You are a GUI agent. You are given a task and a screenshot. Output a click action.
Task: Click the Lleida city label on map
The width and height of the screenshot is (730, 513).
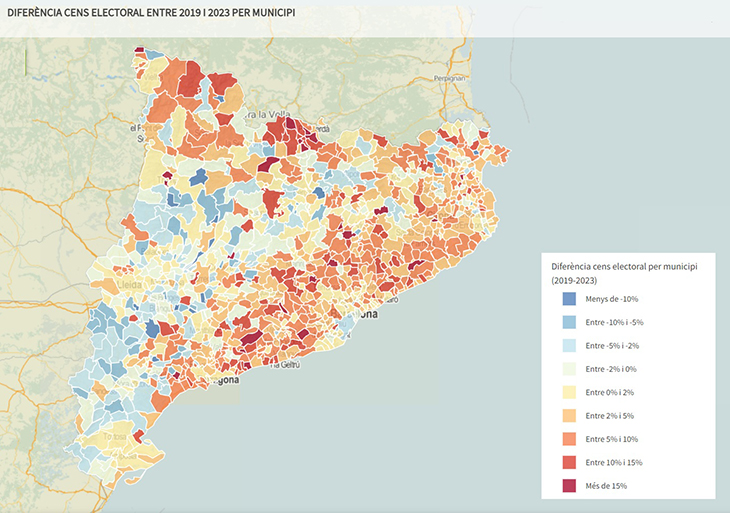coord(128,285)
